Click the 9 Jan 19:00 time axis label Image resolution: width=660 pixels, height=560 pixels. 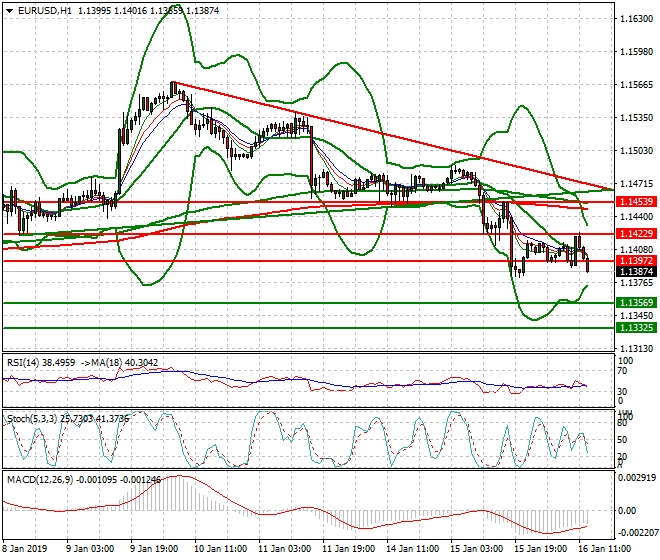154,549
